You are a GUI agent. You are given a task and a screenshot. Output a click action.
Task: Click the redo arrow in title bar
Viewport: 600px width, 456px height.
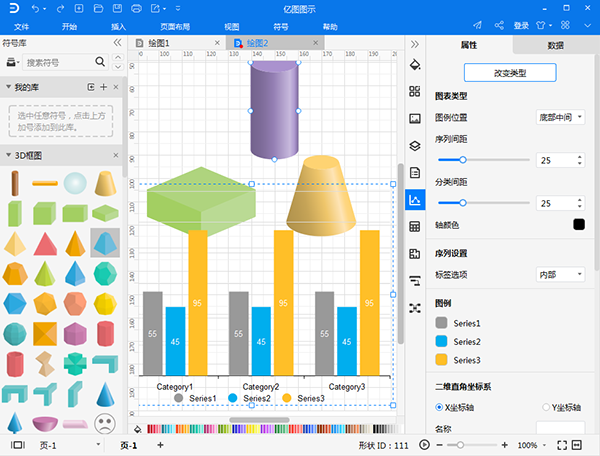click(60, 8)
